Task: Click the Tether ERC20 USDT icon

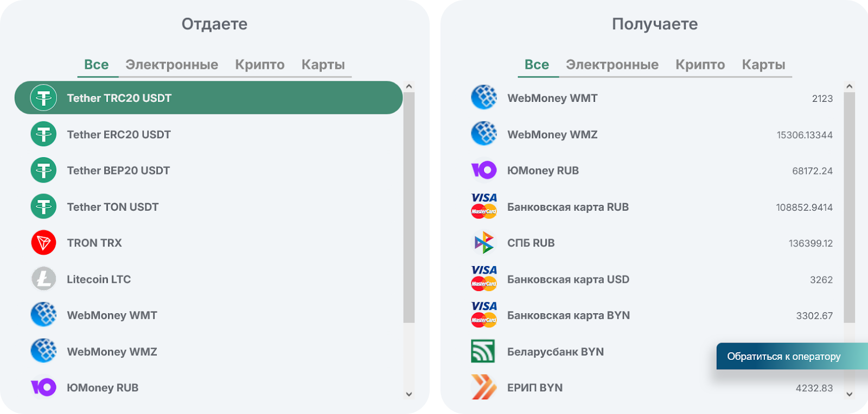Action: click(43, 134)
